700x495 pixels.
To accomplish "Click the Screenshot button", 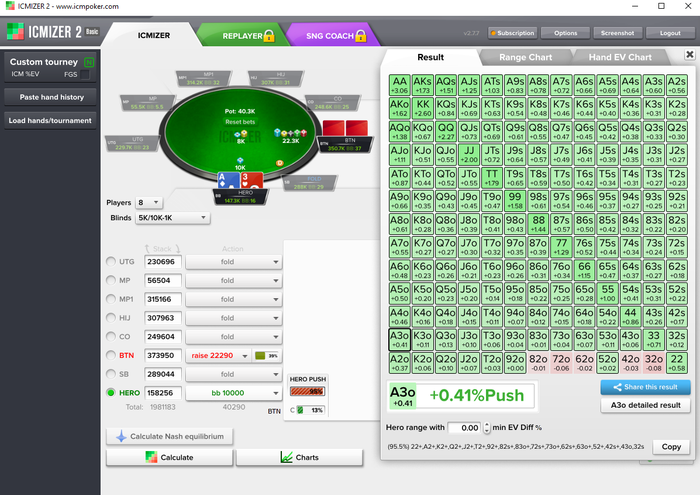I will [x=617, y=33].
